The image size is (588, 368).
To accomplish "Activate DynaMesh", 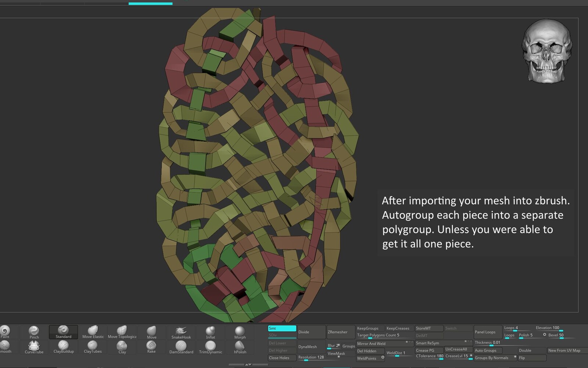I will pos(311,347).
